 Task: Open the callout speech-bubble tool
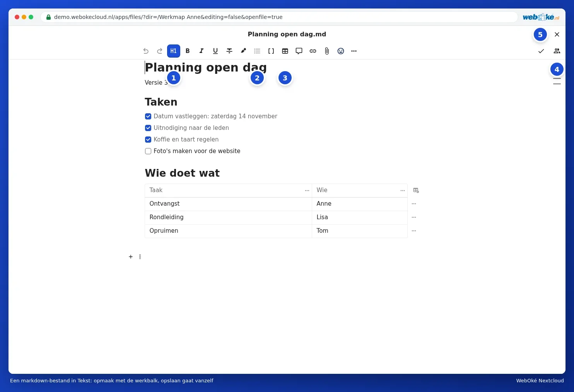(x=299, y=51)
